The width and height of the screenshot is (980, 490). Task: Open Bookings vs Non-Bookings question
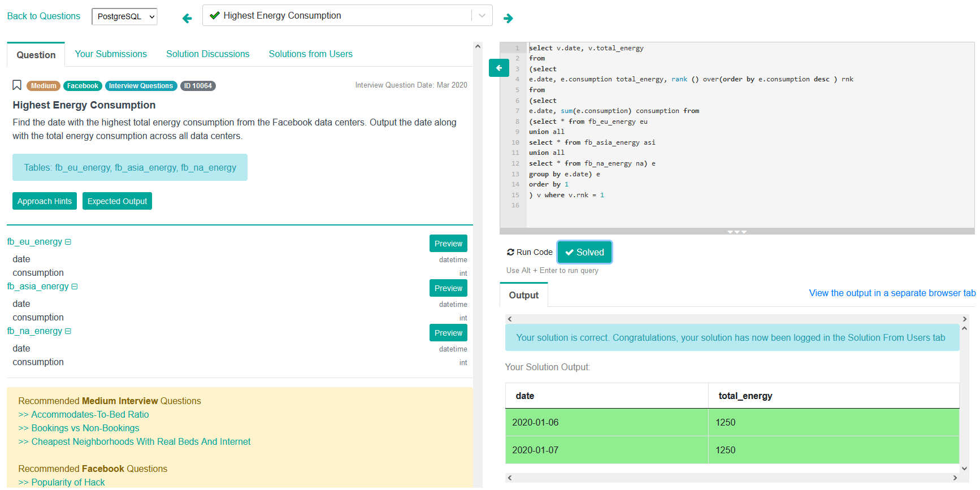[x=85, y=428]
